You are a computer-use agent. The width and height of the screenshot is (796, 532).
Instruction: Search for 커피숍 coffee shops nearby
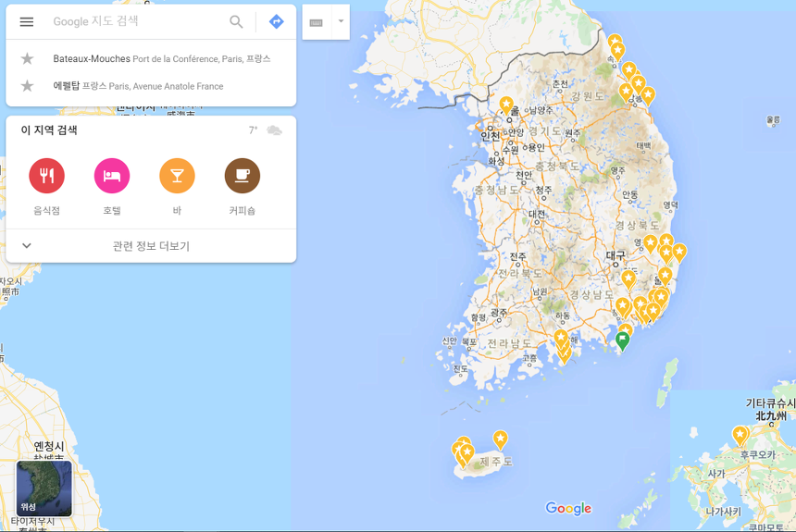(x=243, y=186)
